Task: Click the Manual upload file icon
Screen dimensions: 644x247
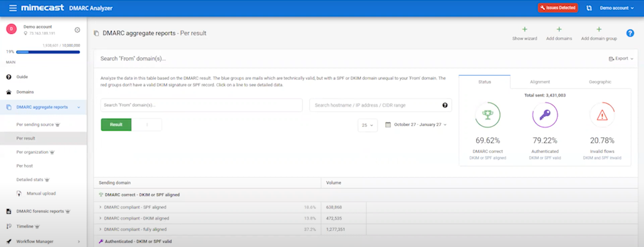Action: [19, 194]
